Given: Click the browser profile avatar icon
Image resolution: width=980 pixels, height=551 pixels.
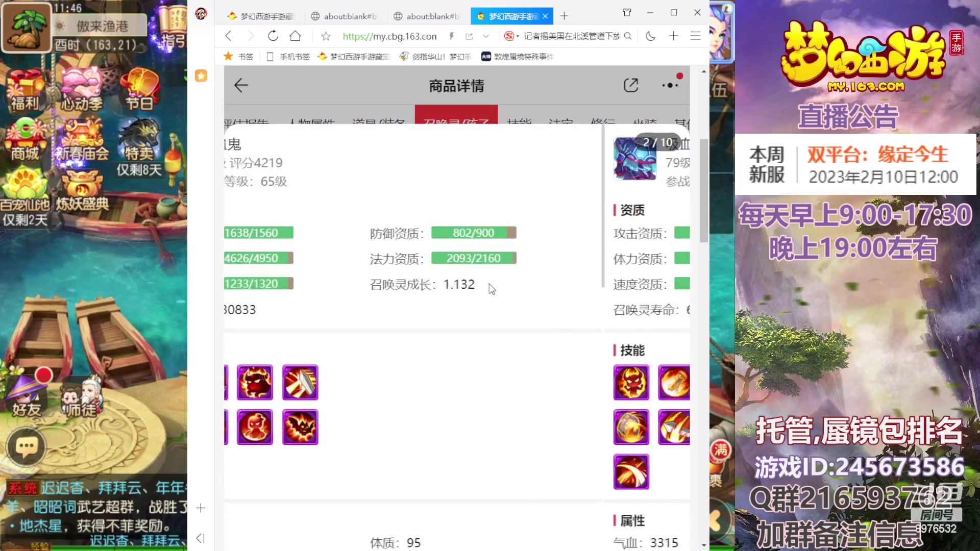Looking at the screenshot, I should point(201,14).
